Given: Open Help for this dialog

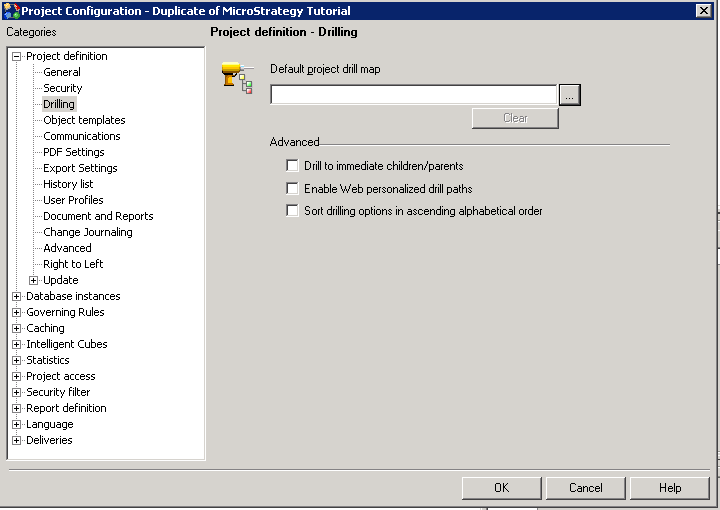Looking at the screenshot, I should [670, 488].
